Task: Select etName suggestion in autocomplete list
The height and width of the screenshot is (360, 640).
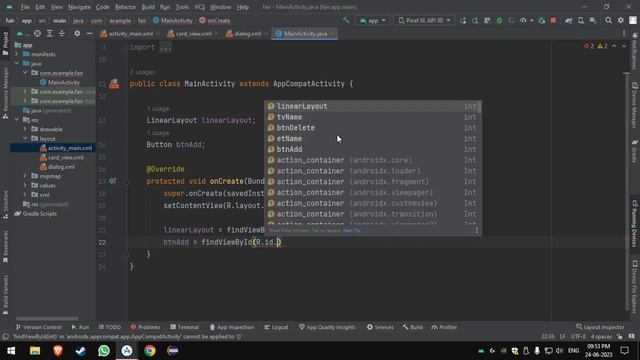Action: coord(372,138)
